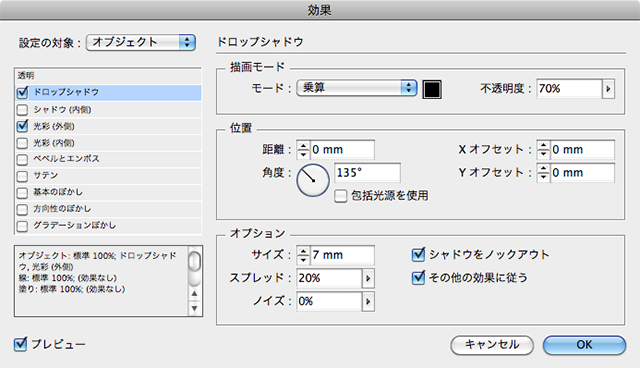The width and height of the screenshot is (640, 368).
Task: Enable the 包括光源を使用 checkbox
Action: pos(340,196)
